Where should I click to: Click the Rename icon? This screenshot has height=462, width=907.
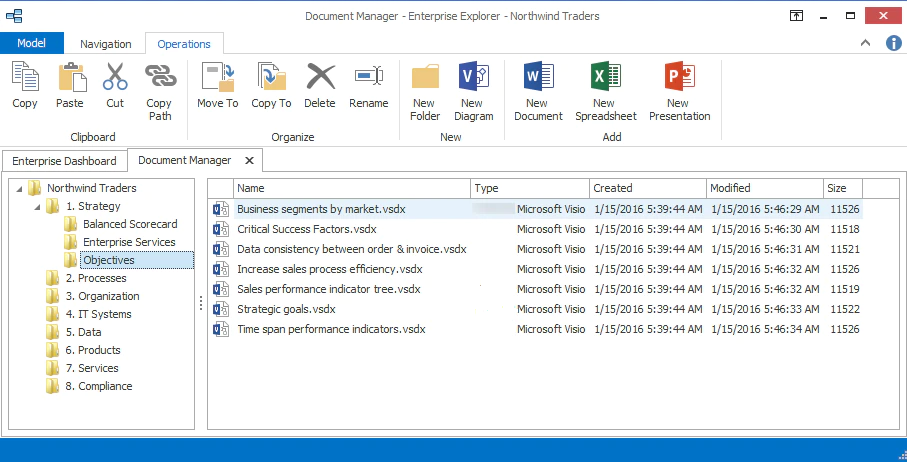pos(369,76)
